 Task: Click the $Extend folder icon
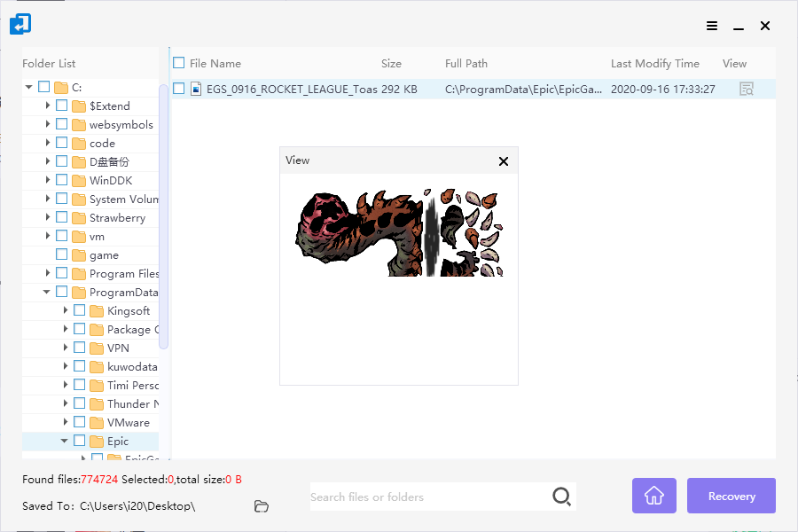click(79, 106)
